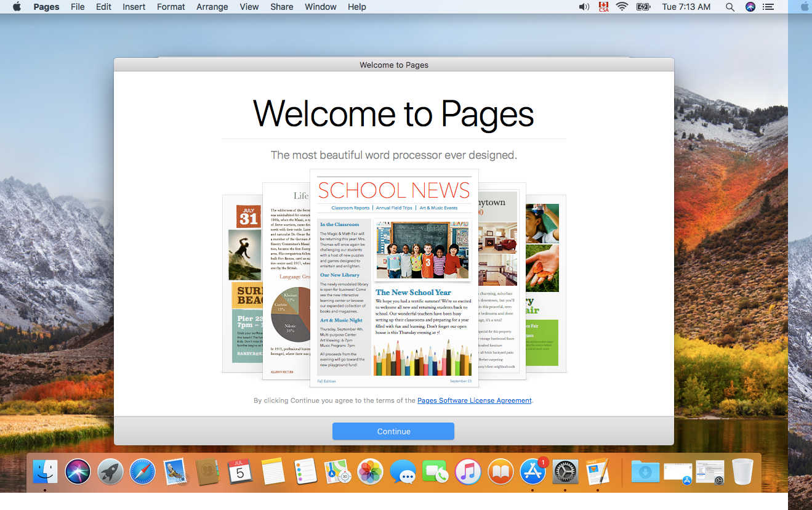
Task: Open the App Store from the Dock
Action: 533,472
